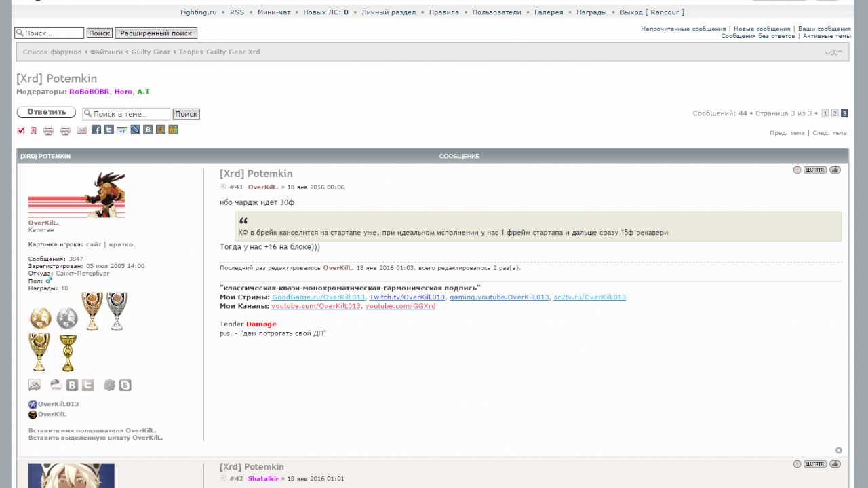The height and width of the screenshot is (488, 868).
Task: Click the Facebook share icon in topic toolbar
Action: pyautogui.click(x=96, y=130)
